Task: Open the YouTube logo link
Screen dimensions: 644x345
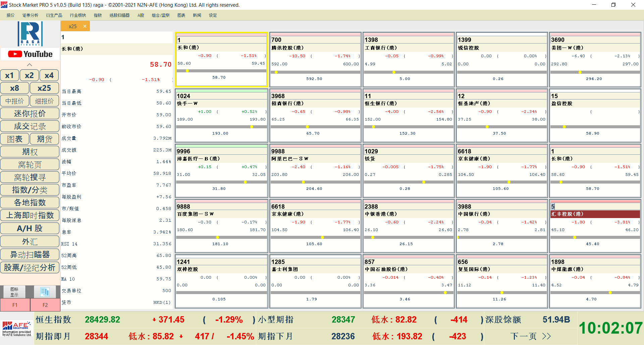Action: point(30,54)
